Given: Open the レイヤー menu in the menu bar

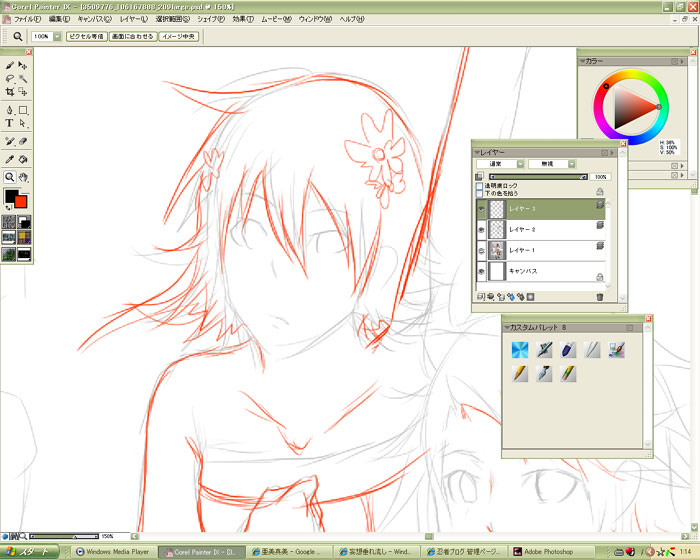Looking at the screenshot, I should [133, 19].
